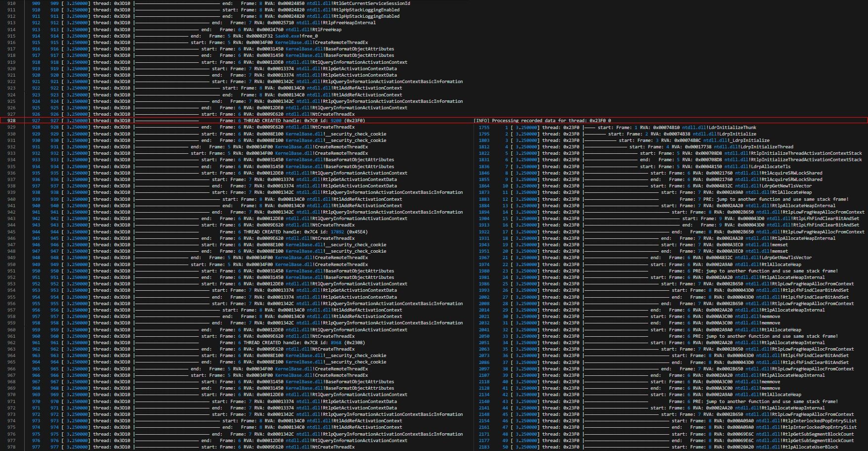Select handle value 0x7C8
This screenshot has width=868, height=451.
coord(310,343)
